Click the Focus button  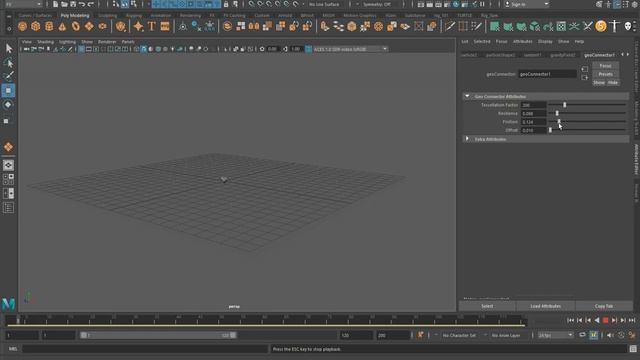tap(605, 66)
